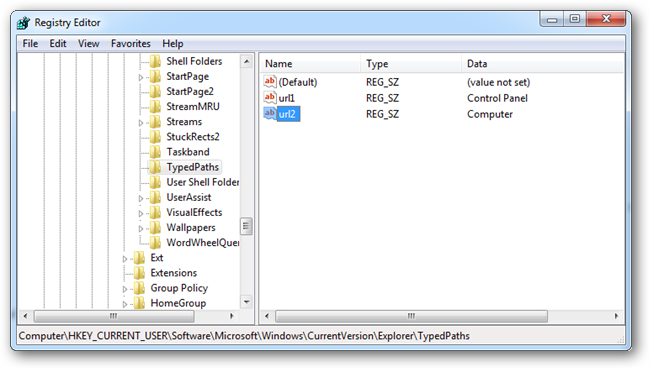Click the TypedPaths folder icon

155,167
